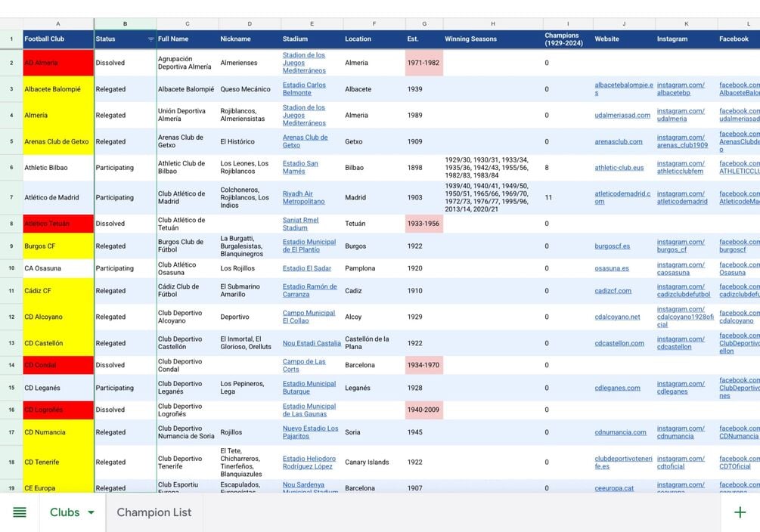Open filter icon in Status header
This screenshot has width=760, height=532.
tap(150, 39)
